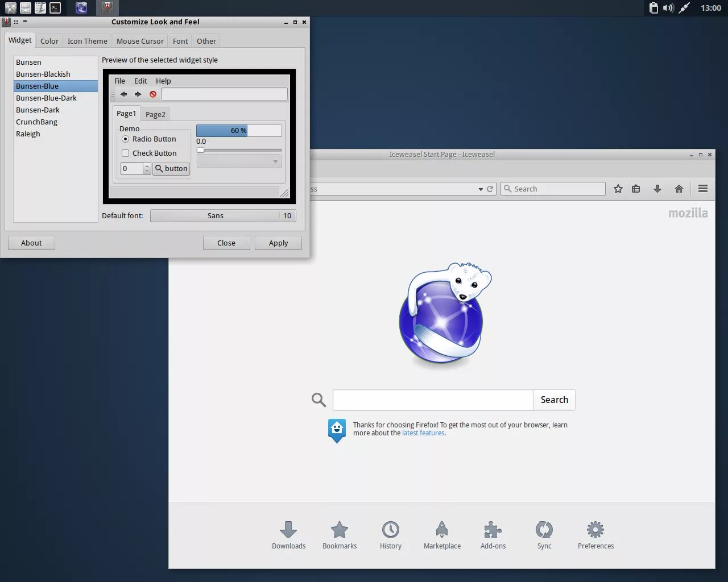Open the clipboard manager tray icon
This screenshot has height=582, width=728.
click(x=653, y=7)
